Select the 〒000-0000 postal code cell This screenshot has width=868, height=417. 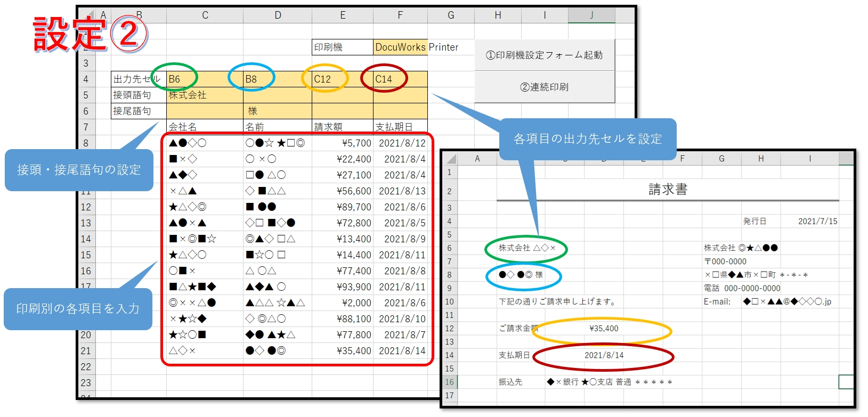[725, 261]
